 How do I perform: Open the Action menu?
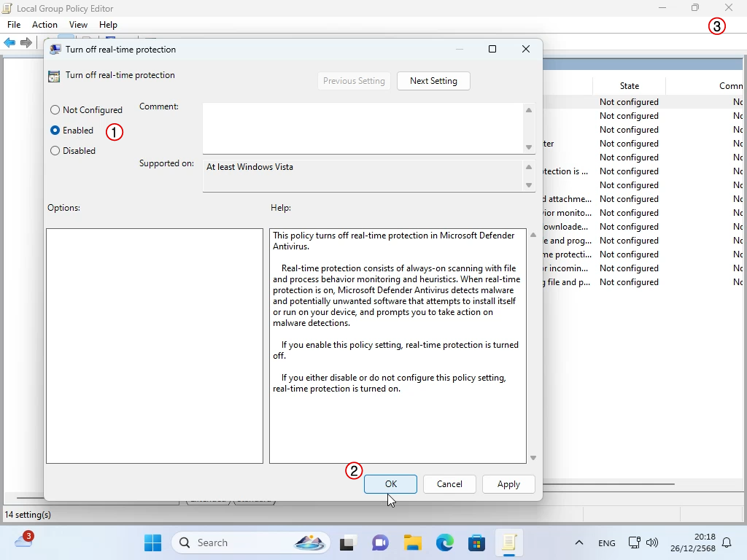click(x=44, y=25)
